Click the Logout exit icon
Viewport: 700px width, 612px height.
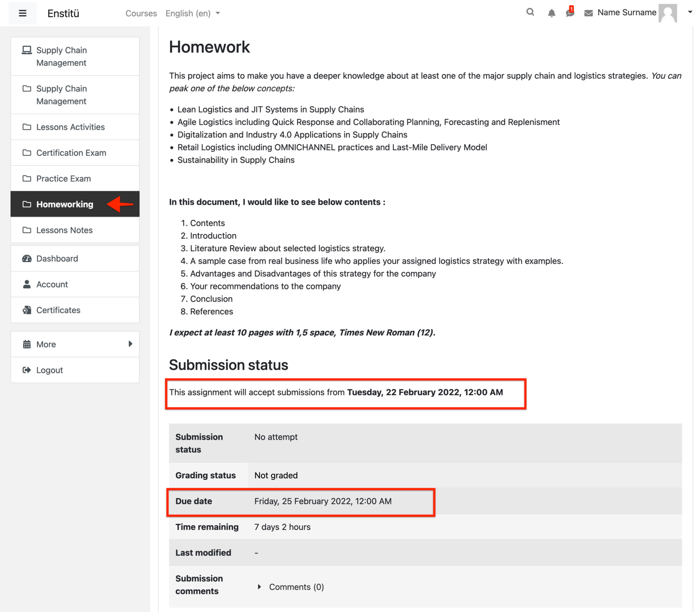point(27,370)
